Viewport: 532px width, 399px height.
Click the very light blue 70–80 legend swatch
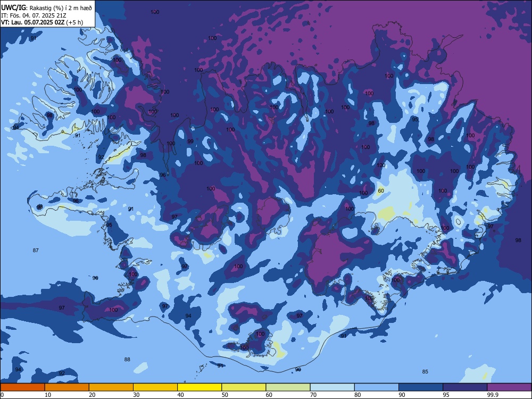[332, 387]
